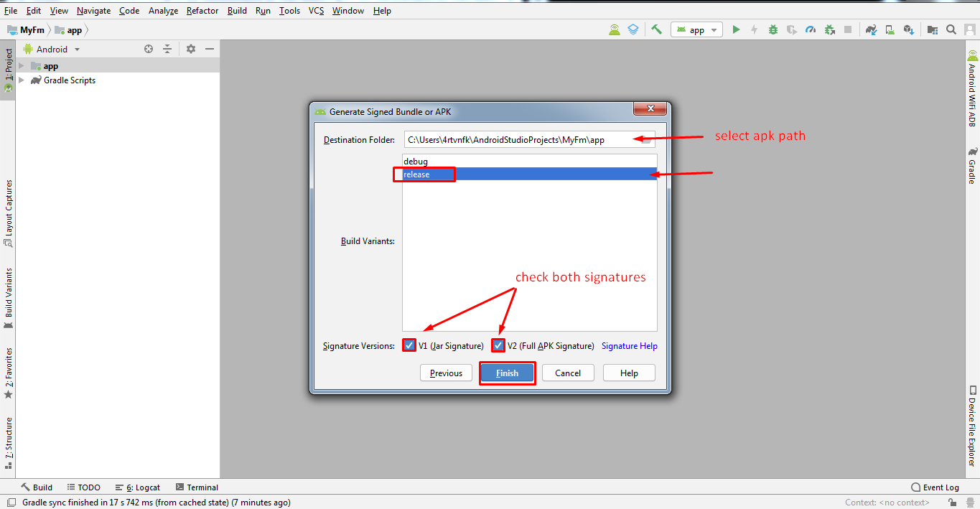The image size is (980, 509).
Task: Open the Android profiler gauge icon
Action: tap(811, 29)
